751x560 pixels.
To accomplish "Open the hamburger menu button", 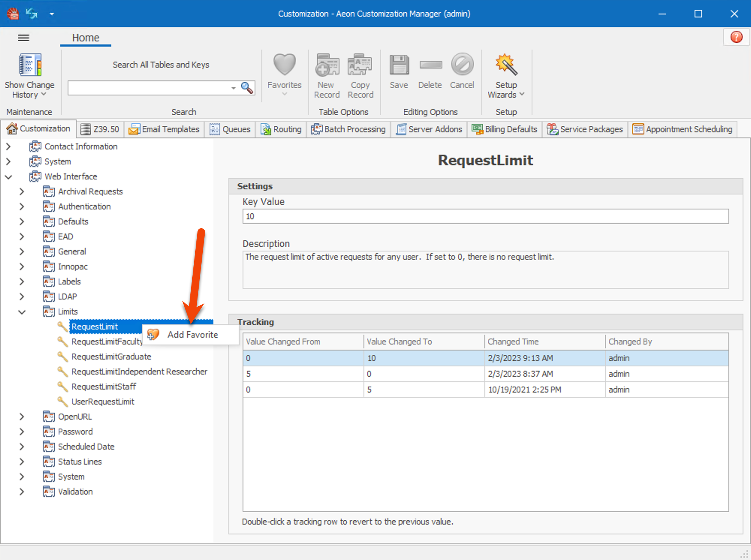I will [24, 38].
